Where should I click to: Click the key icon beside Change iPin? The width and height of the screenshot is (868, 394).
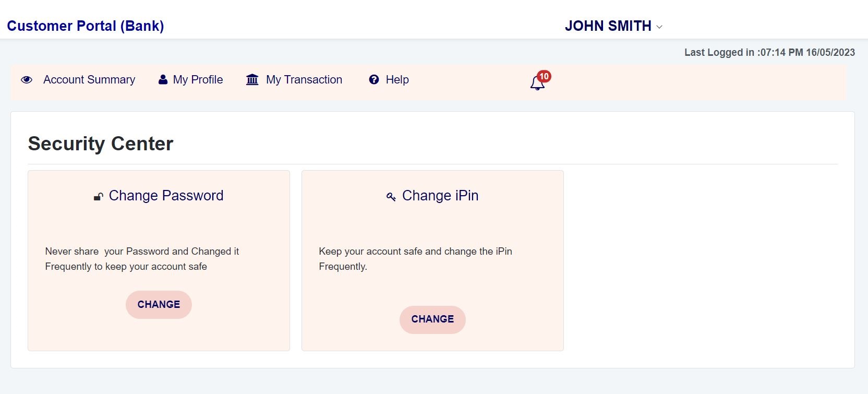coord(391,197)
